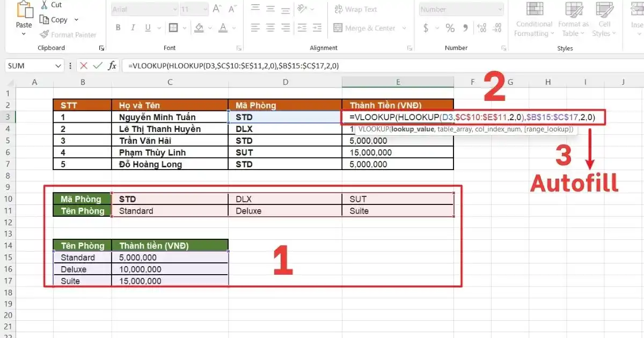Click the Align Left icon
Viewport: 644px width, 338px height.
point(255,28)
